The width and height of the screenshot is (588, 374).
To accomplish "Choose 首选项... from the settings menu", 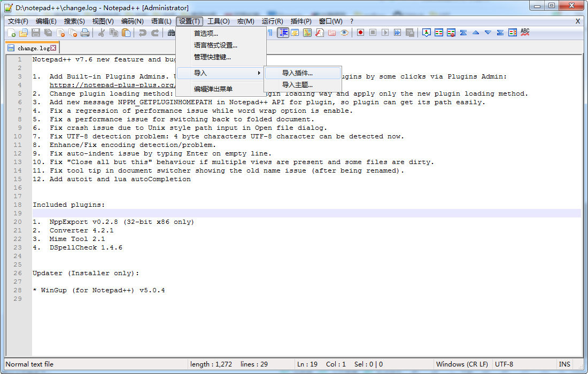I will tap(221, 33).
